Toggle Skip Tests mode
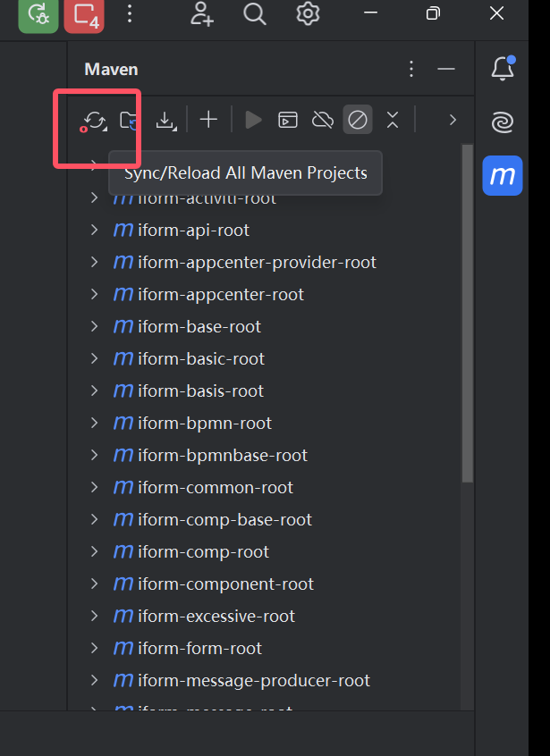 click(358, 120)
